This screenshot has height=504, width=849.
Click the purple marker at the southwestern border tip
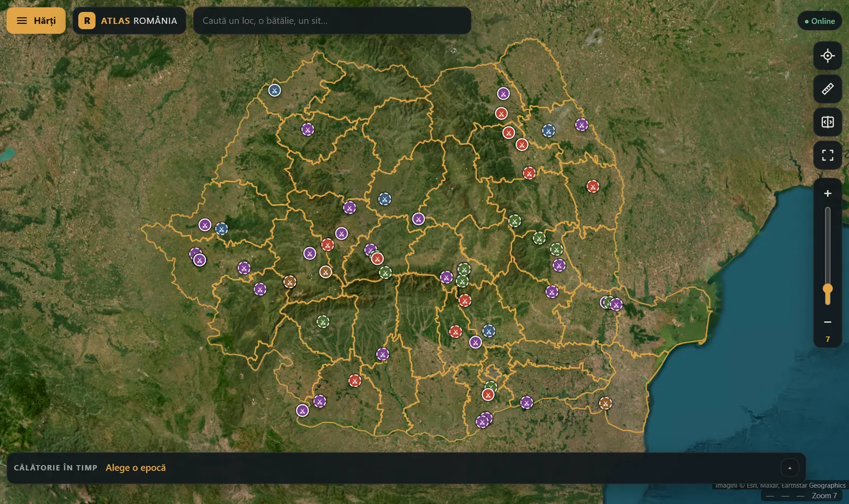click(302, 411)
